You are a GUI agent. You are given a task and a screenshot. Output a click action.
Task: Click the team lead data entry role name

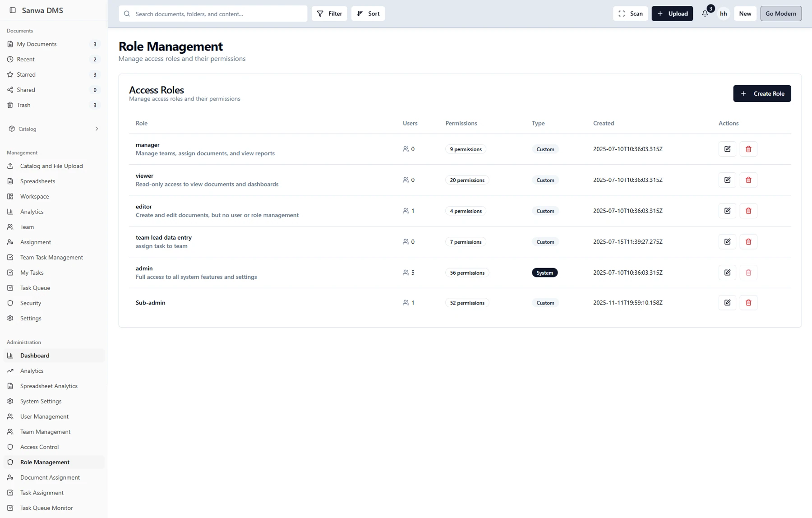164,237
